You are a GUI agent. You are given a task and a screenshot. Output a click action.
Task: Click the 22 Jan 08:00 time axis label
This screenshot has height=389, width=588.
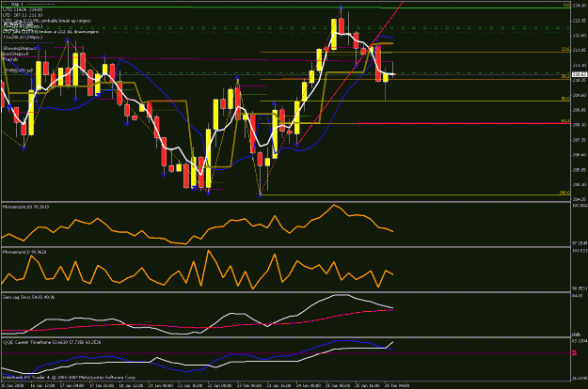click(220, 385)
